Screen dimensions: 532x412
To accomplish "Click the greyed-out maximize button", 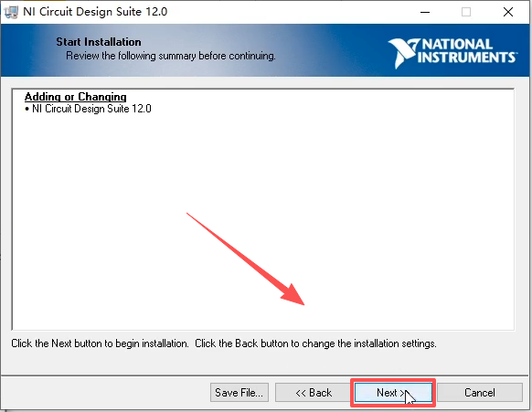I will click(466, 12).
